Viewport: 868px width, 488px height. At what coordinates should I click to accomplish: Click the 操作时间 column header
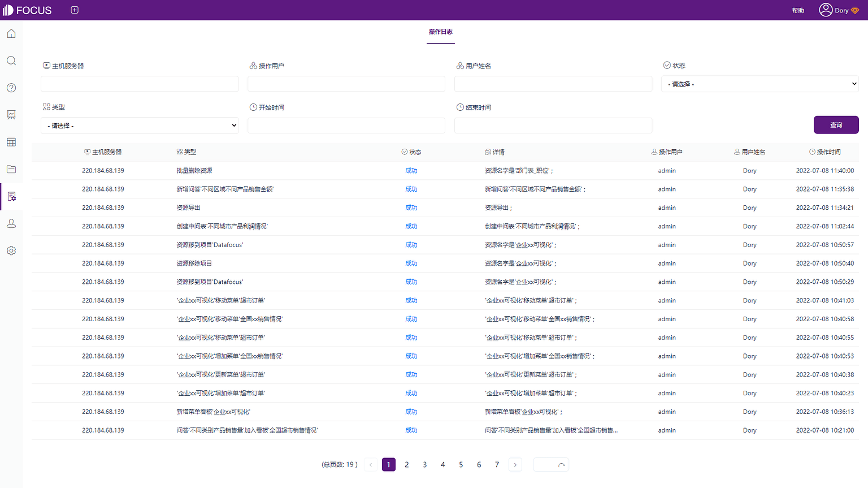click(825, 152)
